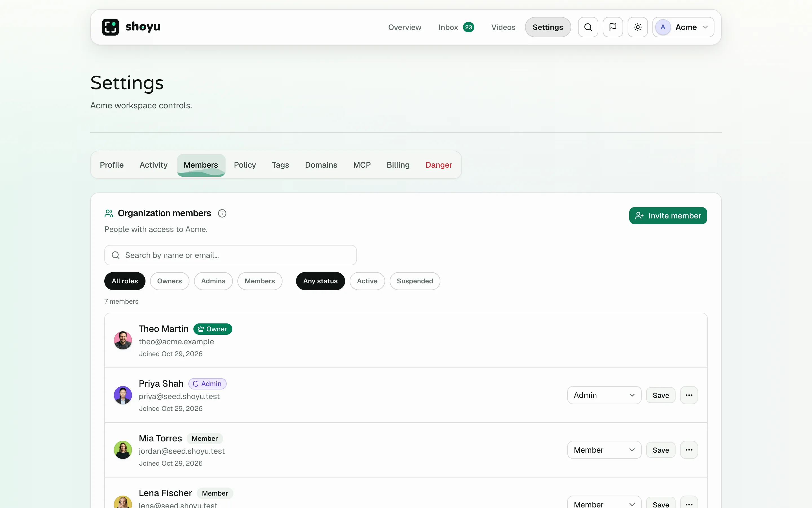The image size is (812, 508).
Task: Show only Active members
Action: (367, 281)
